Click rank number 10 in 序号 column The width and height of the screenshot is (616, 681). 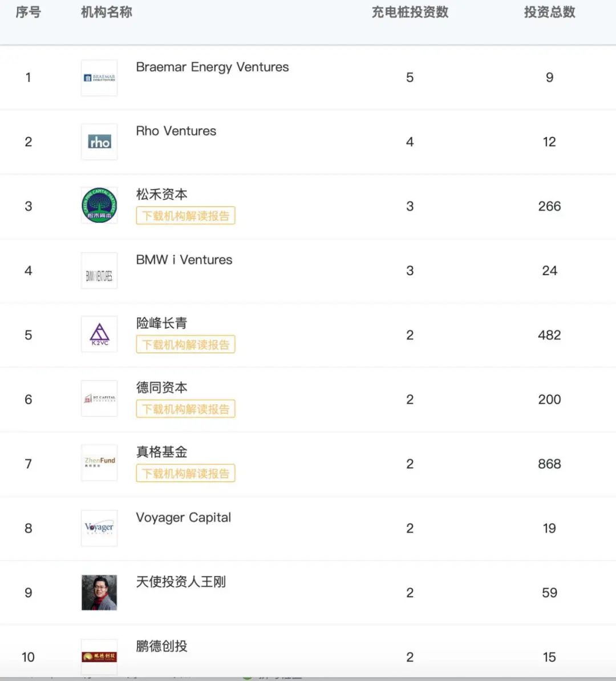[28, 657]
